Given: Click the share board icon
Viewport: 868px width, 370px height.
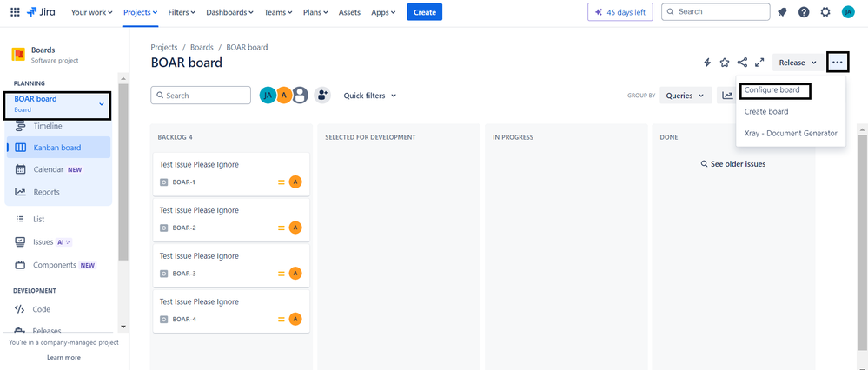Looking at the screenshot, I should click(x=742, y=63).
